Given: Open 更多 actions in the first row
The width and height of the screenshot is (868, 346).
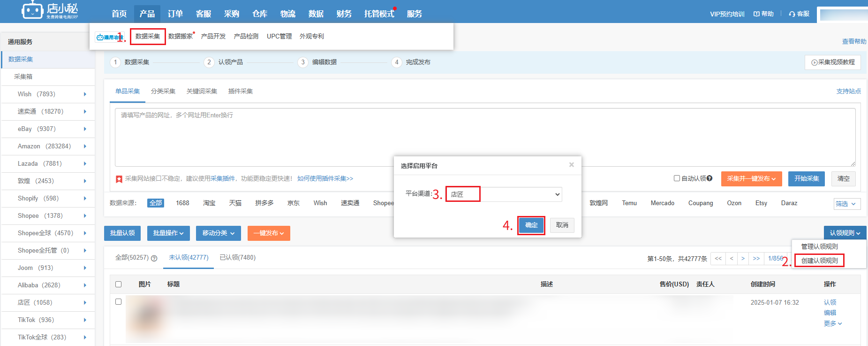Looking at the screenshot, I should click(x=832, y=323).
